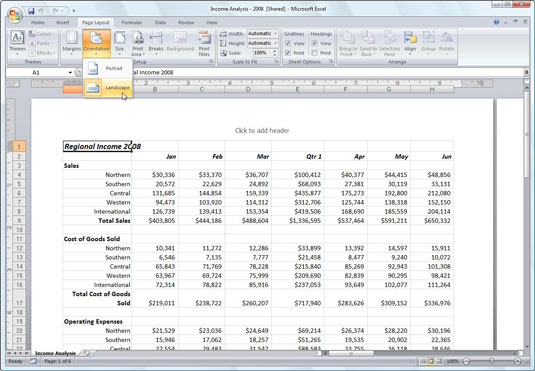This screenshot has height=371, width=535.
Task: Click the Name Box showing A1
Action: (x=36, y=72)
